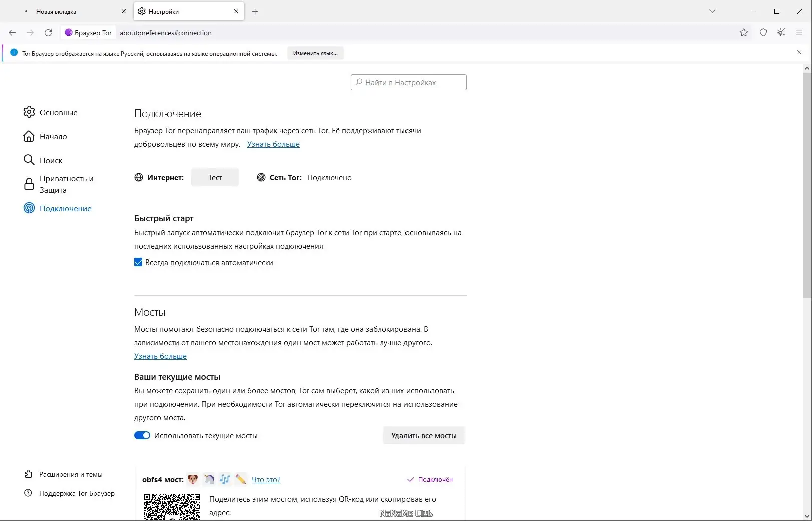The width and height of the screenshot is (812, 521).
Task: Focus the Найти в Настройках search field
Action: [x=409, y=82]
